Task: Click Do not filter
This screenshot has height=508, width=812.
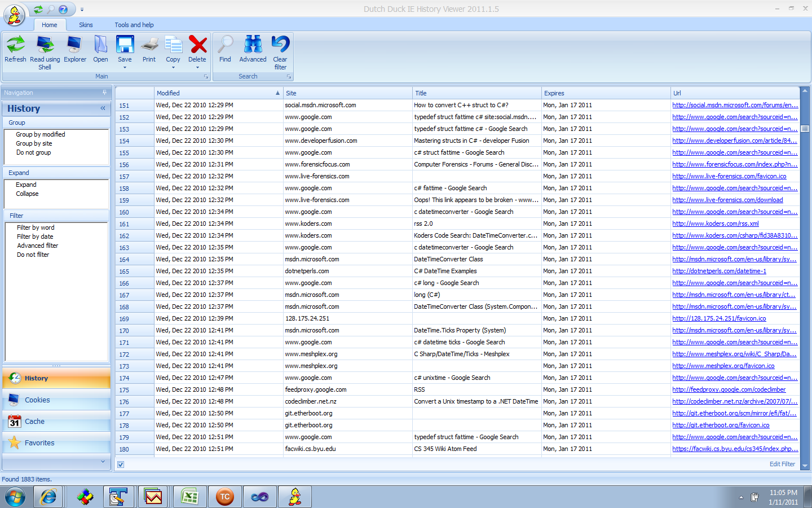Action: (x=33, y=255)
